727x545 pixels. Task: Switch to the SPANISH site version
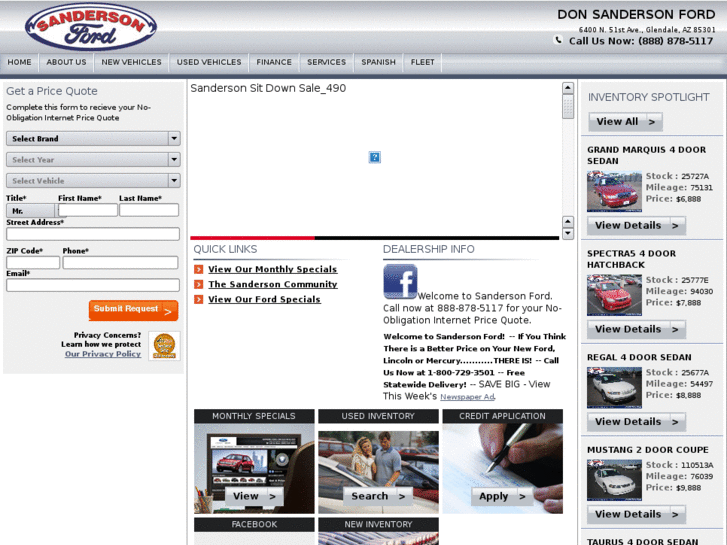(x=378, y=62)
